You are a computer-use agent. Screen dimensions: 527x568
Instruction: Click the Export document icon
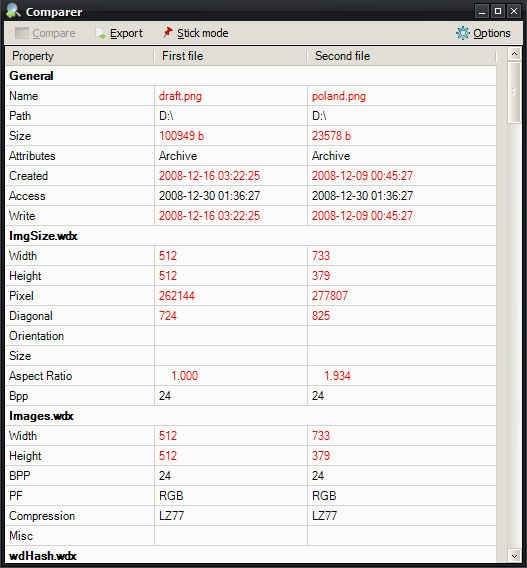(x=100, y=33)
